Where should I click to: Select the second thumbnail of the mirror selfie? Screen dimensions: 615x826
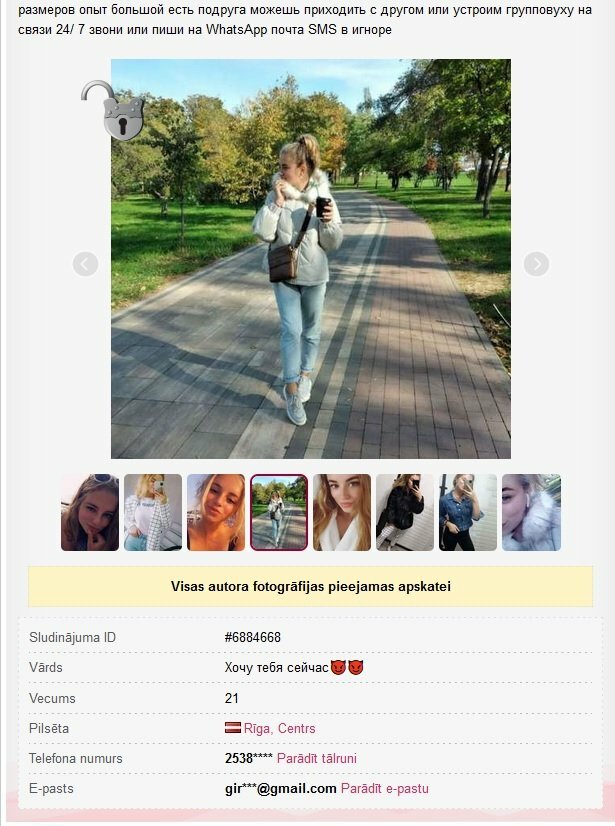[153, 513]
